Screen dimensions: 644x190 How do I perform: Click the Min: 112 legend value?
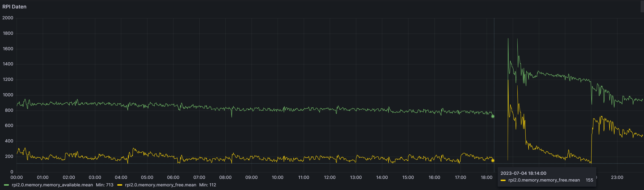pos(208,185)
